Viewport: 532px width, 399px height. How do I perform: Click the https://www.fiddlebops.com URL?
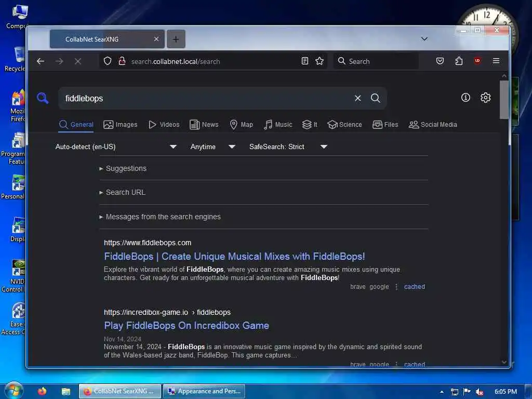click(x=148, y=243)
